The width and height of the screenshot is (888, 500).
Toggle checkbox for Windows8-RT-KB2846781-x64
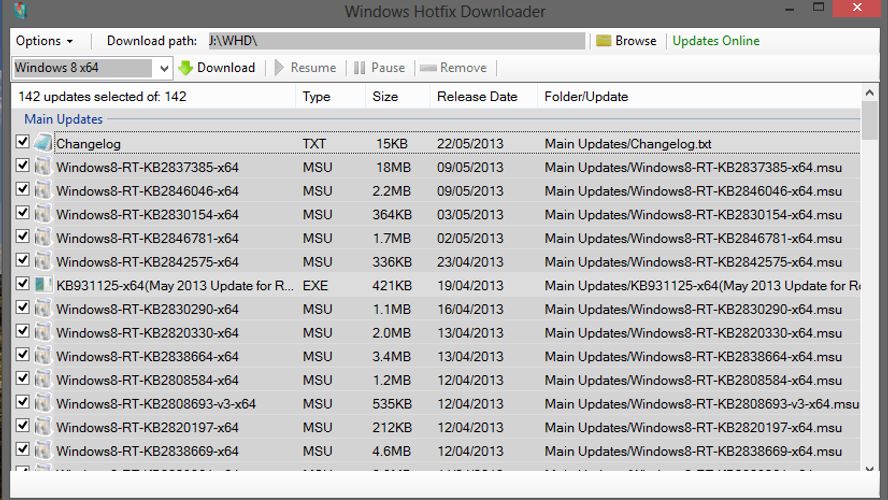pos(23,236)
